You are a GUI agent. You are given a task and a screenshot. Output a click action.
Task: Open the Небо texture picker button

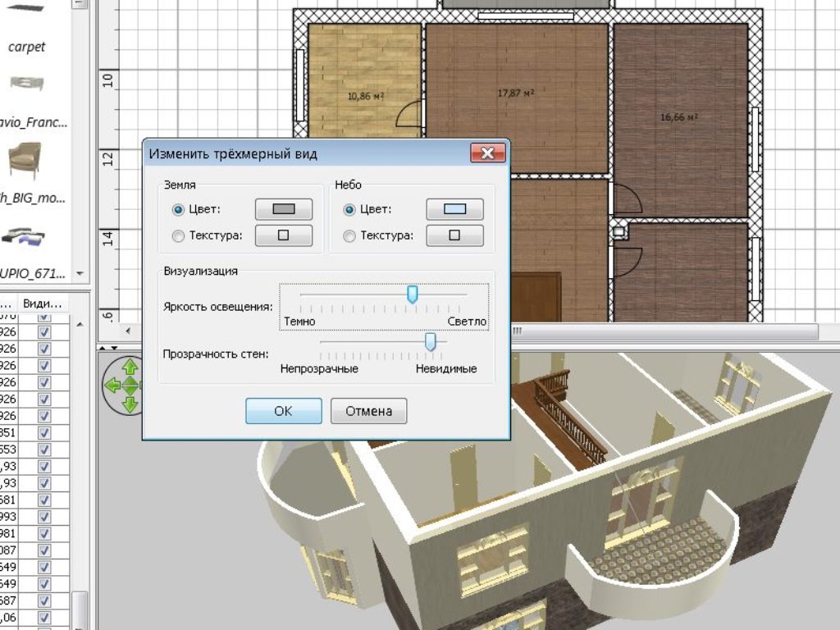(454, 236)
